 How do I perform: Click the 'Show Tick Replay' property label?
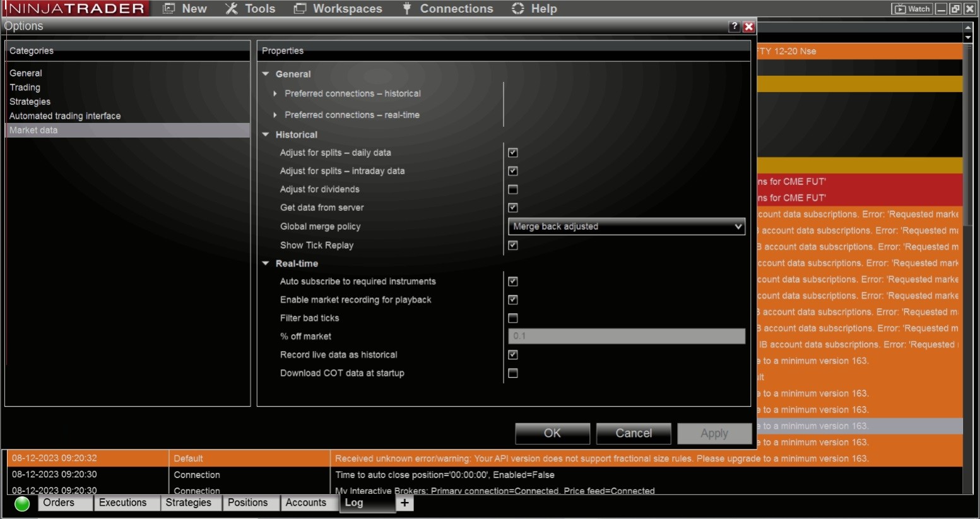pos(317,246)
